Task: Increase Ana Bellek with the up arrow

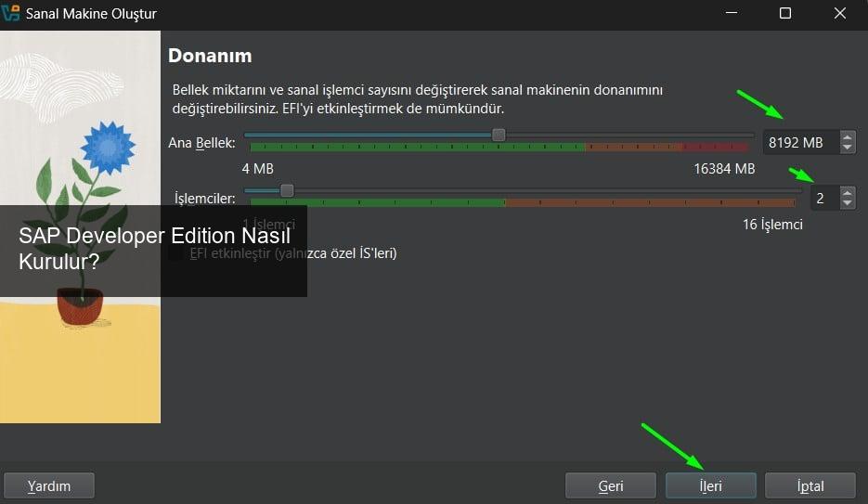Action: click(x=847, y=137)
